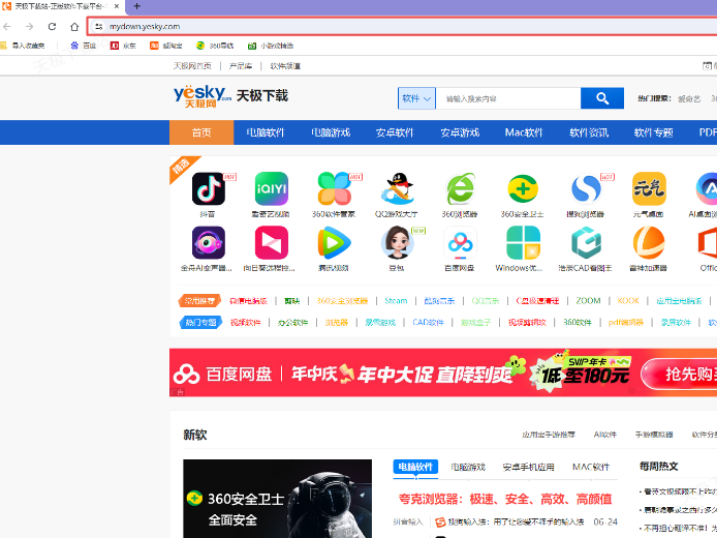The width and height of the screenshot is (717, 538).
Task: Open the 京东 bookmark
Action: (123, 46)
